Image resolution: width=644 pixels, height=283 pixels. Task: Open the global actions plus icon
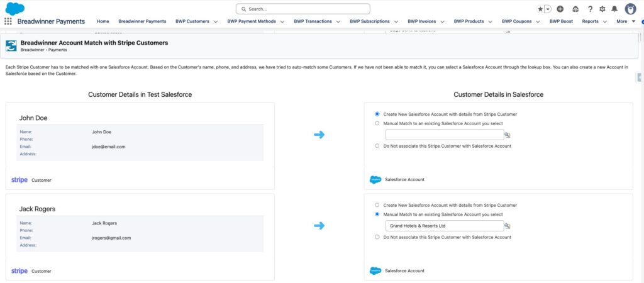(x=560, y=9)
